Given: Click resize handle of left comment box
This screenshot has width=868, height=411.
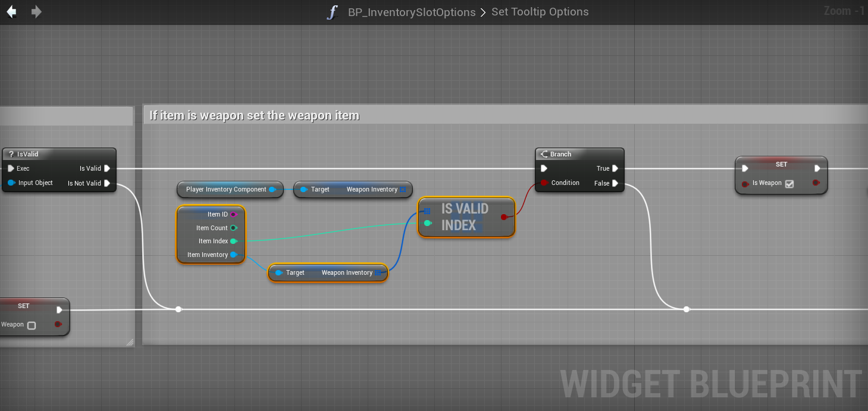Looking at the screenshot, I should pyautogui.click(x=130, y=342).
